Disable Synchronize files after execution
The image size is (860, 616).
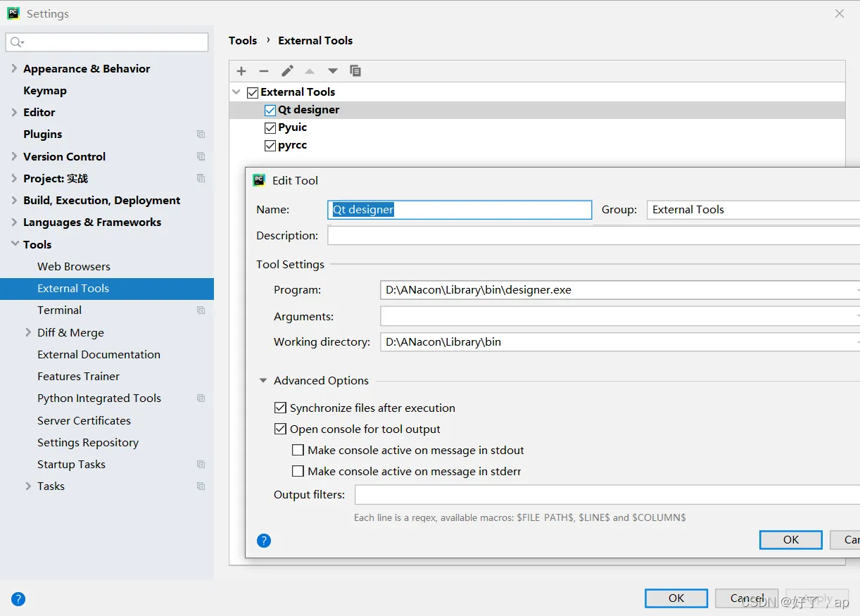280,408
